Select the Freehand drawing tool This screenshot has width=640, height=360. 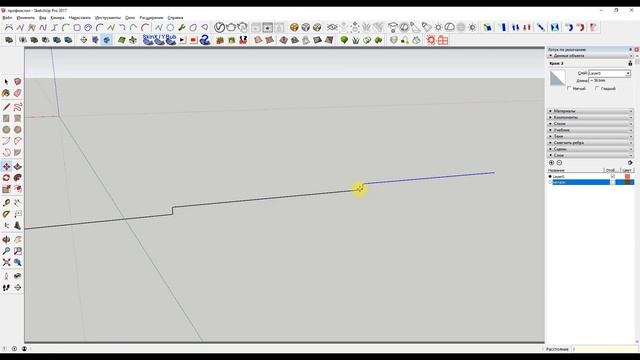point(18,107)
